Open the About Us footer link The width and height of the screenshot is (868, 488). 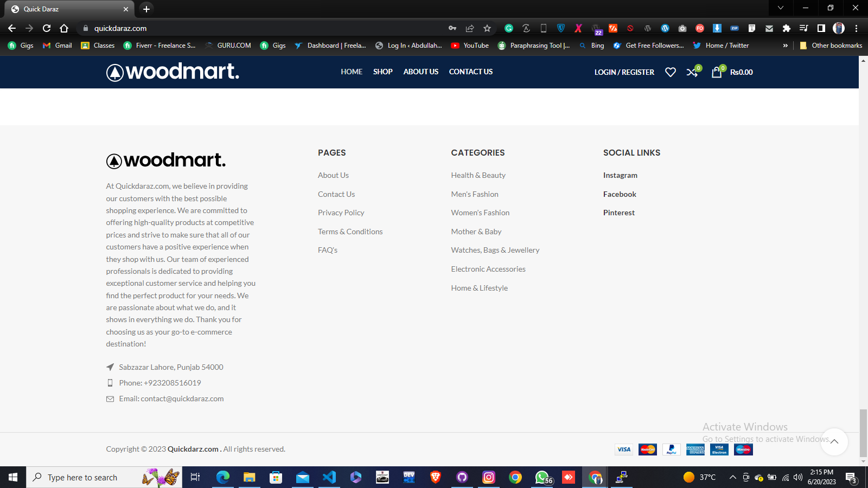[334, 175]
